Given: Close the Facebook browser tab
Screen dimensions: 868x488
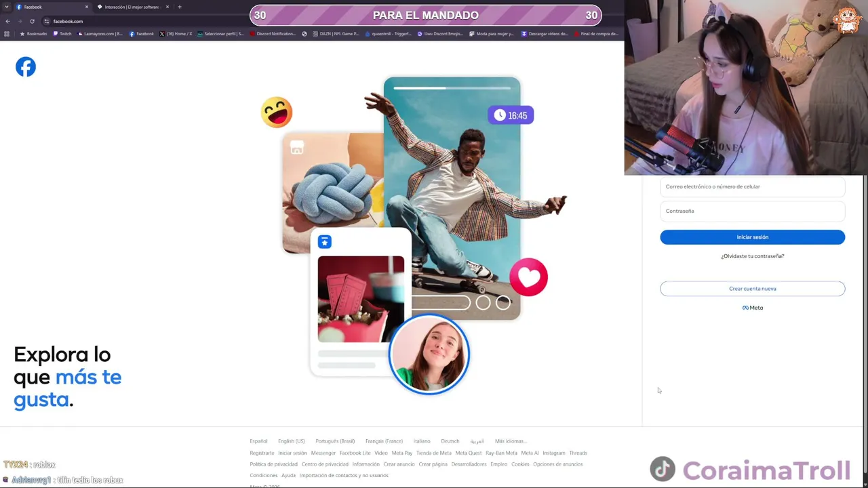Looking at the screenshot, I should click(x=87, y=7).
